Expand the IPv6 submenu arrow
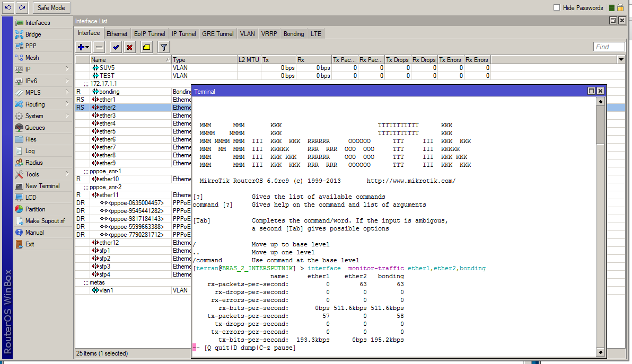This screenshot has width=632, height=364. (67, 81)
